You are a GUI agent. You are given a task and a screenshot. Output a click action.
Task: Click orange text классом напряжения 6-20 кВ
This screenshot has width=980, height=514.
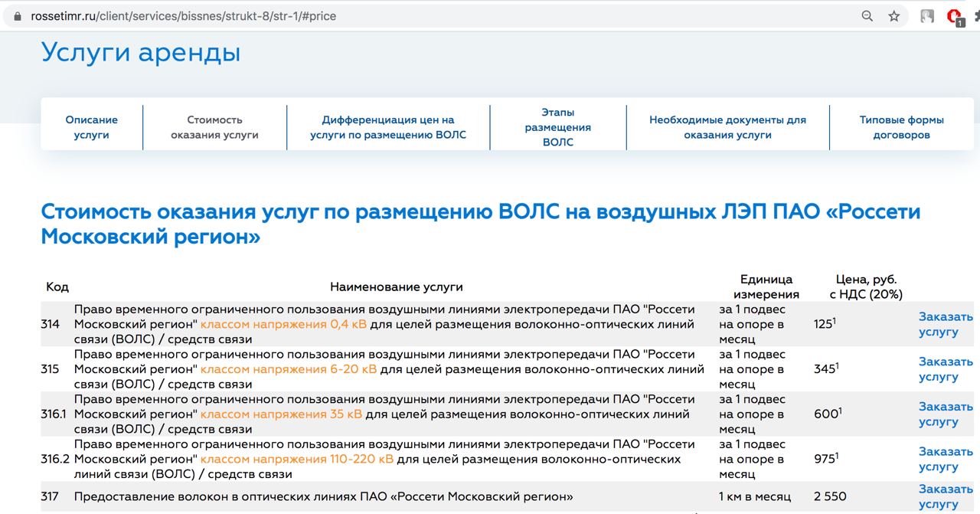[x=289, y=369]
